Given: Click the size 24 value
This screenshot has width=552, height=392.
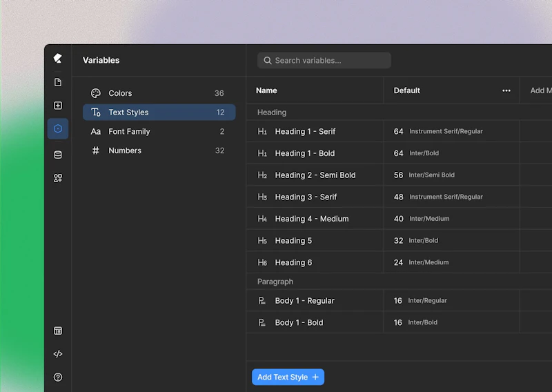Looking at the screenshot, I should (398, 262).
